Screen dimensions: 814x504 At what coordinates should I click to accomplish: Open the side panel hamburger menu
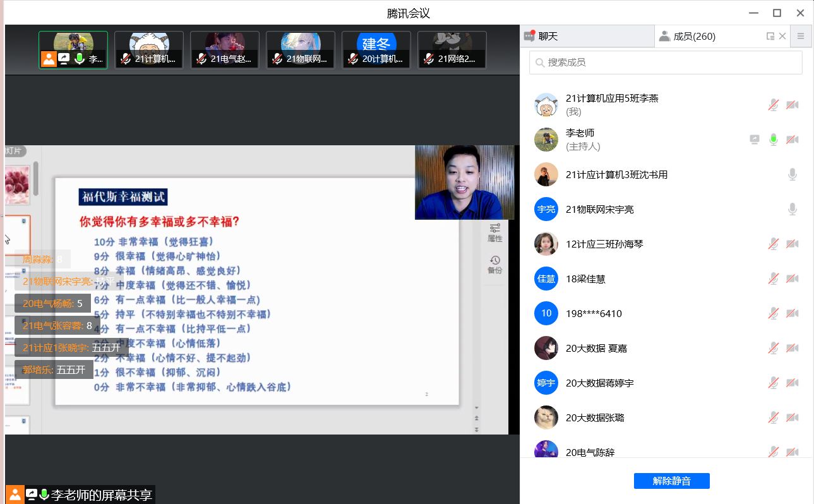point(801,37)
